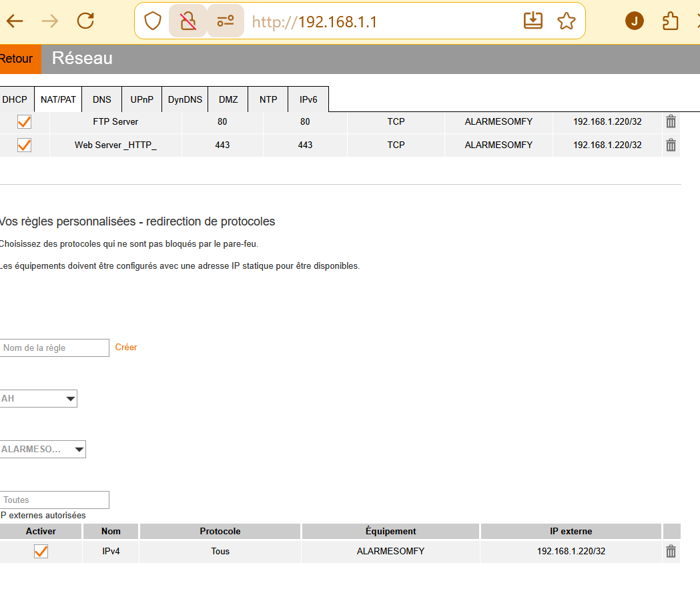Expand the AH protocol dropdown

point(39,399)
